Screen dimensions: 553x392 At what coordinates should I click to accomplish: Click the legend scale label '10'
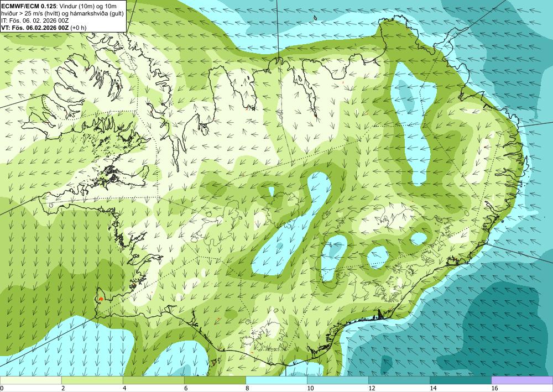point(310,389)
